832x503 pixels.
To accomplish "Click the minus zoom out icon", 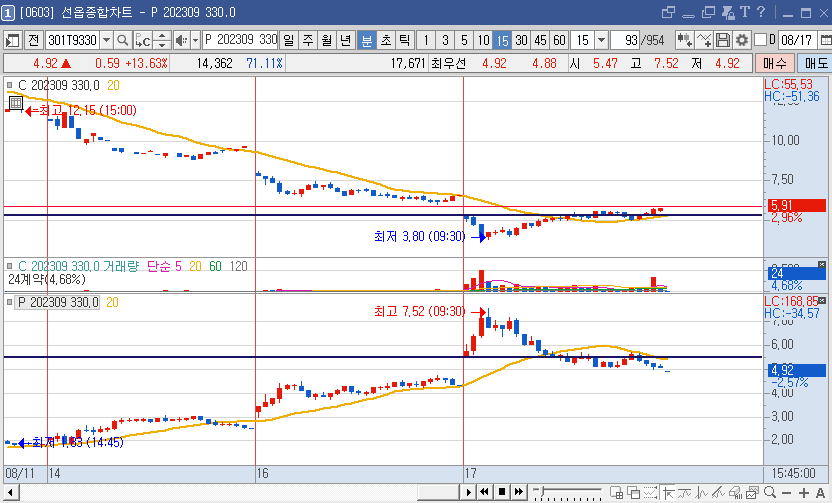I will 786,492.
